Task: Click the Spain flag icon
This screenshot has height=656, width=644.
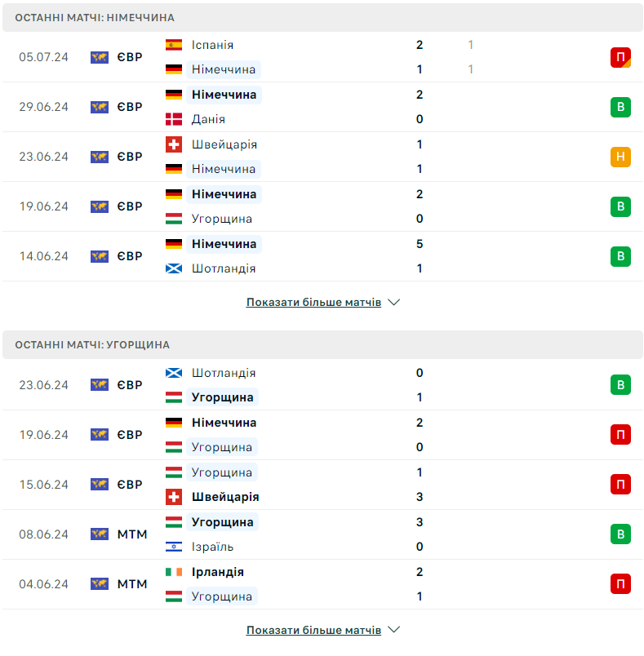Action: click(x=174, y=45)
